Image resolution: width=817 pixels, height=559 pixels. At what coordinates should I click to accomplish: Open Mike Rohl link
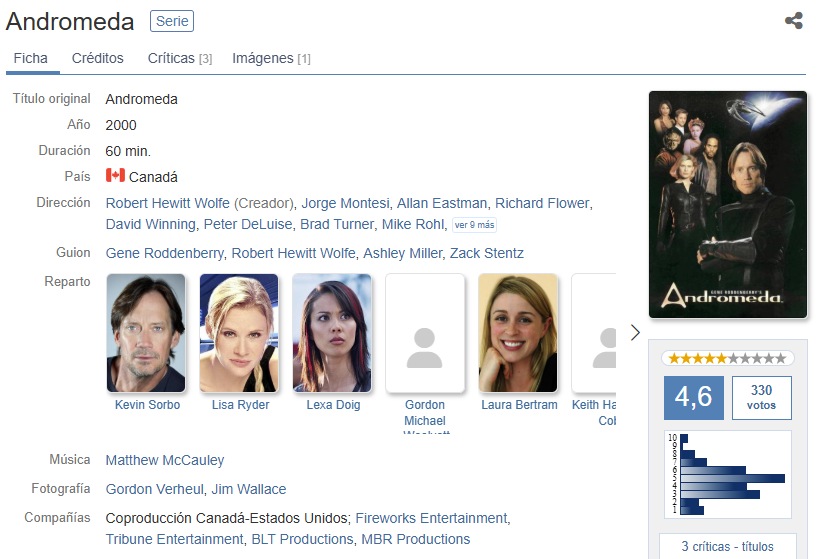click(413, 224)
